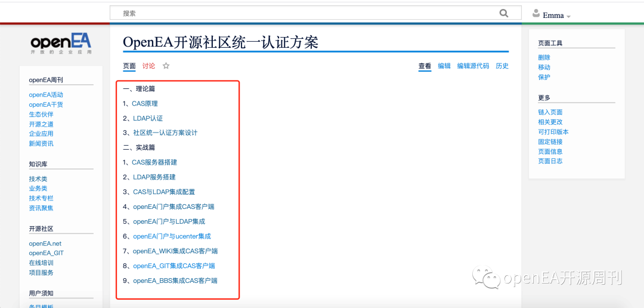This screenshot has height=308, width=644.
Task: Open 资讯聚焦 sidebar link
Action: pos(41,208)
